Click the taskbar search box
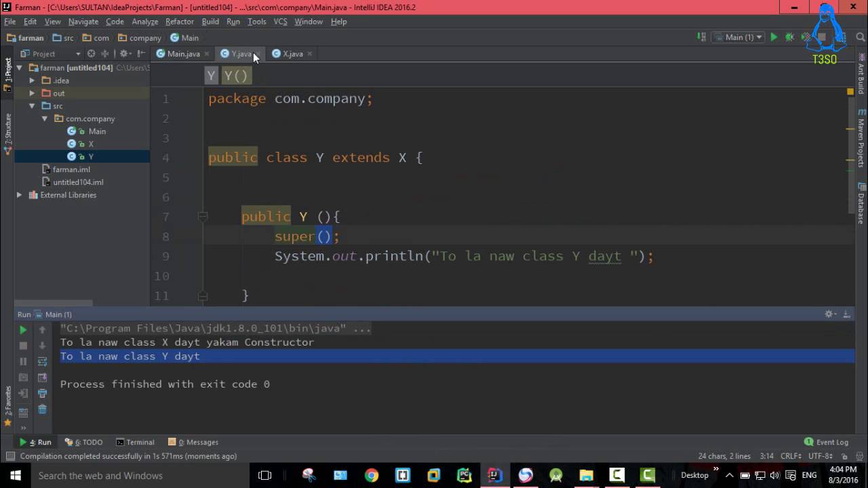The width and height of the screenshot is (868, 488). pyautogui.click(x=140, y=475)
